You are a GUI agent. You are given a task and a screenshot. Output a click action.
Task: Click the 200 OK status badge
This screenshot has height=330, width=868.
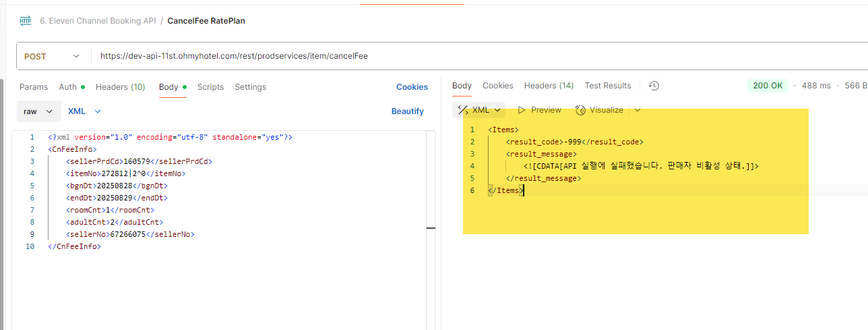(768, 86)
